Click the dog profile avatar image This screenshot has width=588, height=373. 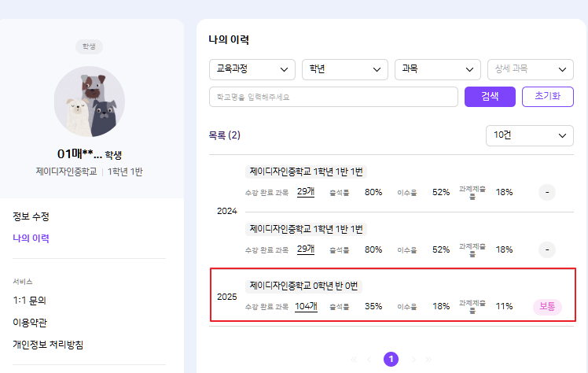pyautogui.click(x=89, y=102)
